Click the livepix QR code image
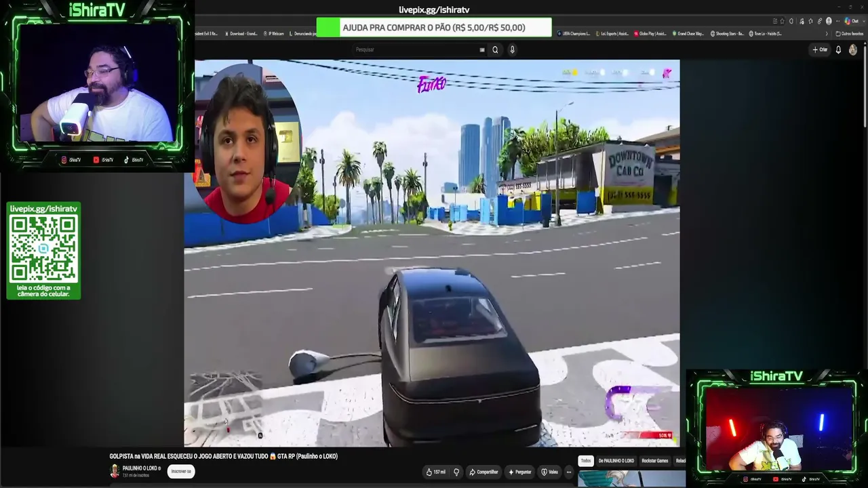This screenshot has width=868, height=488. (43, 249)
